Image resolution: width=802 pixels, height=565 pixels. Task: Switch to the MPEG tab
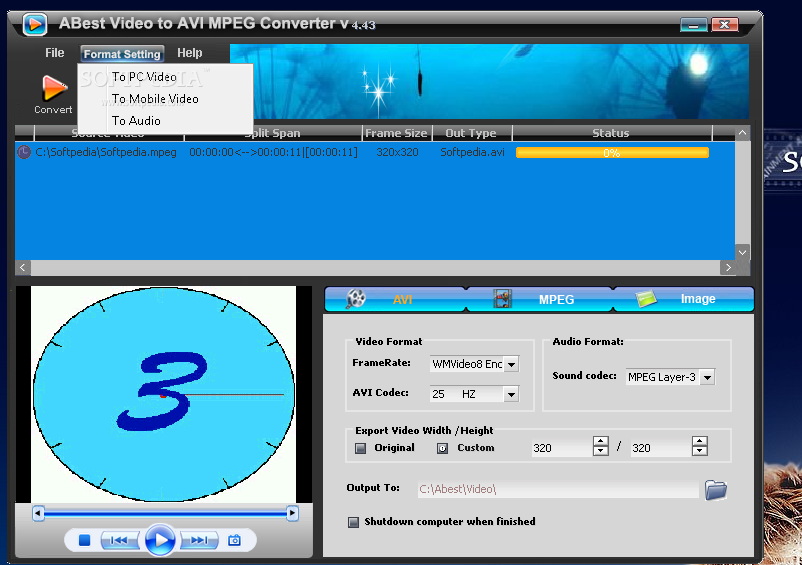(540, 300)
